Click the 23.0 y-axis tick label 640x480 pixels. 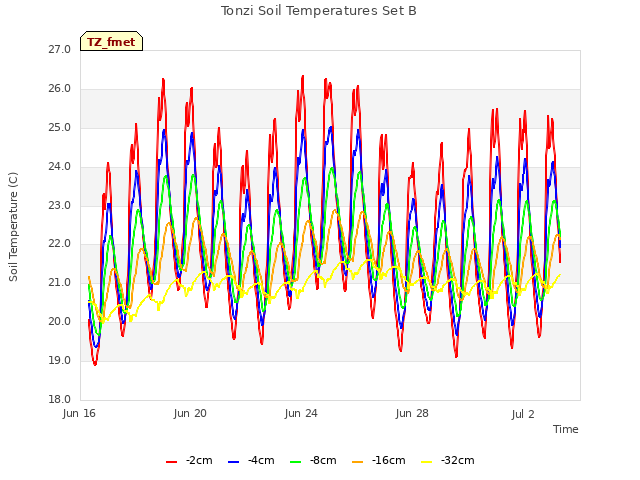click(60, 205)
